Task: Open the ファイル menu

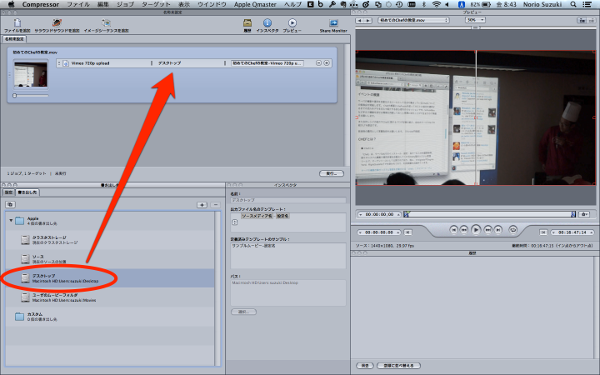Action: click(x=78, y=4)
